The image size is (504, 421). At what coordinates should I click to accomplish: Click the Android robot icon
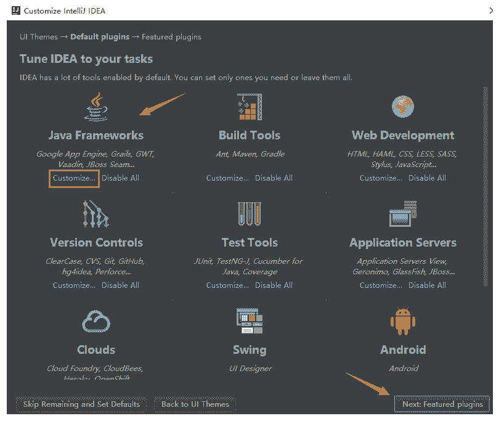403,321
